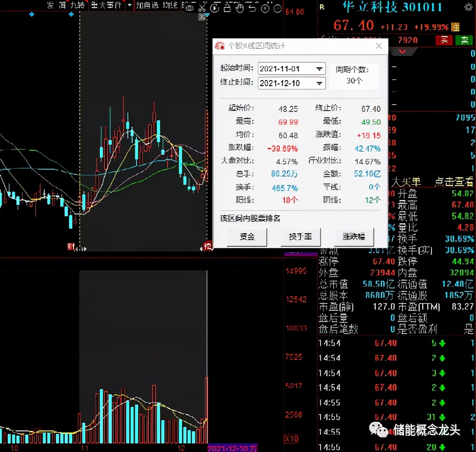Close the 个股K线区间统计 dialog

(x=379, y=46)
